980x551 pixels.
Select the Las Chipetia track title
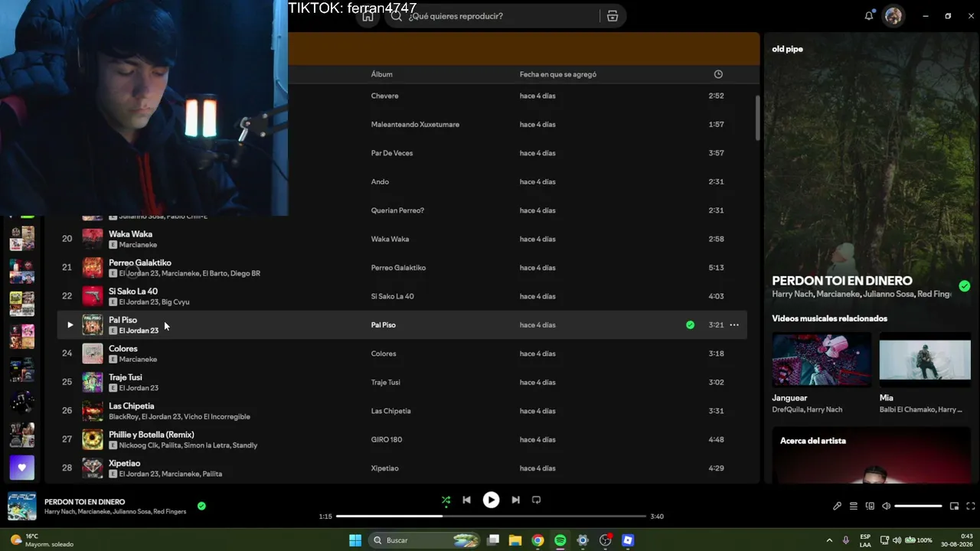[132, 406]
